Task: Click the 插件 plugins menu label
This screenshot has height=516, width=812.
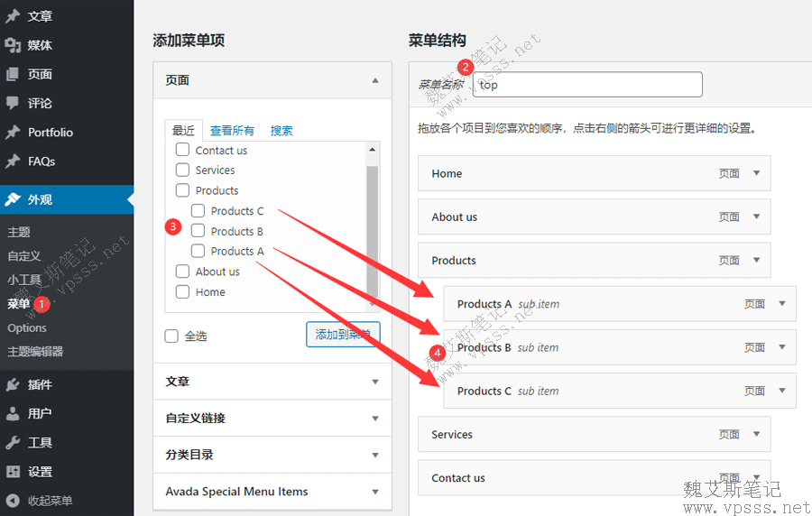Action: tap(40, 384)
